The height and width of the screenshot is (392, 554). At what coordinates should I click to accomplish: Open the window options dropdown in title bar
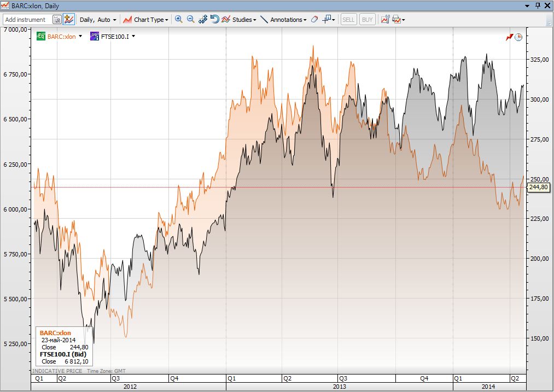pos(527,5)
